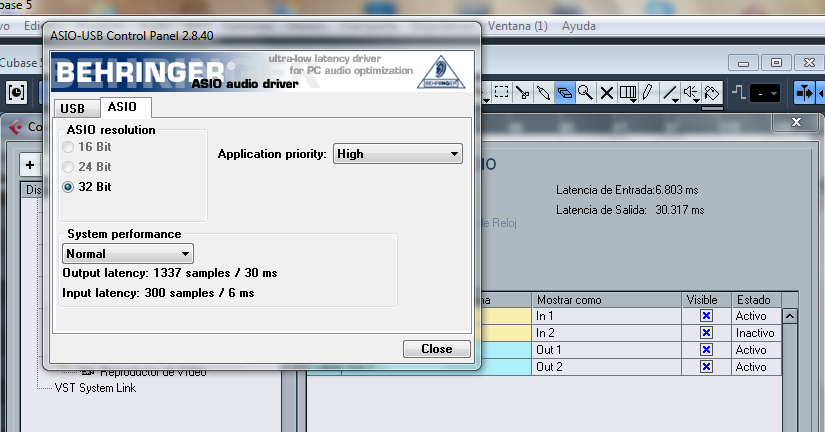Minimize the Cubase window
This screenshot has width=825, height=432.
(743, 63)
